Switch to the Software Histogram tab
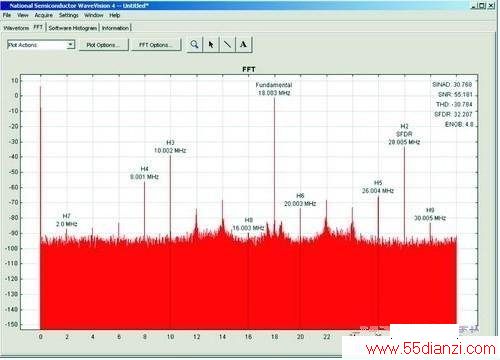Image resolution: width=500 pixels, height=360 pixels. [73, 28]
